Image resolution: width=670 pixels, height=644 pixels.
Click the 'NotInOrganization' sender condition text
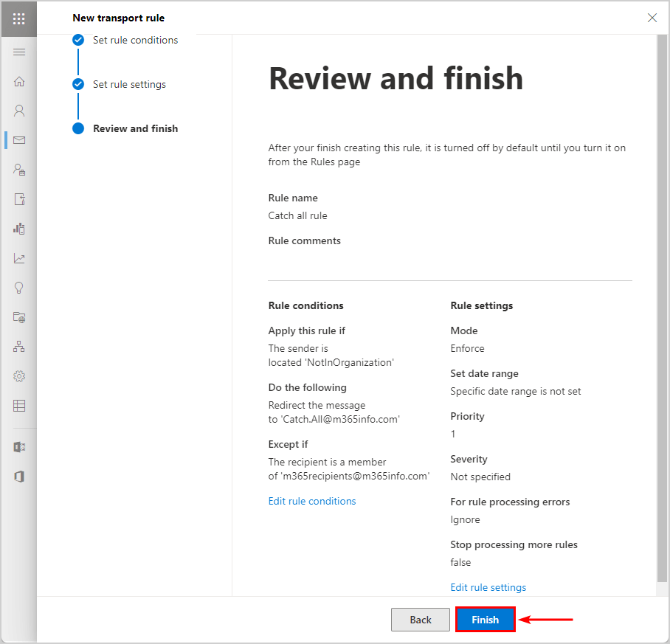tap(349, 362)
